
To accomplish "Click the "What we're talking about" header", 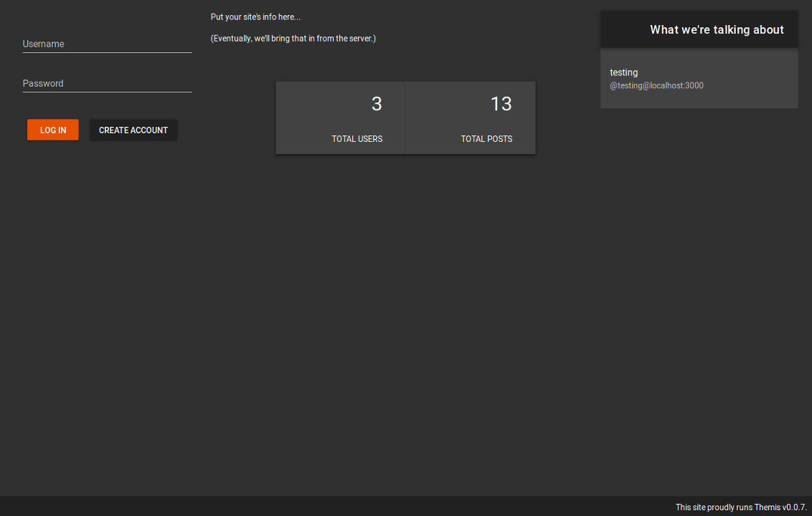I will (716, 30).
